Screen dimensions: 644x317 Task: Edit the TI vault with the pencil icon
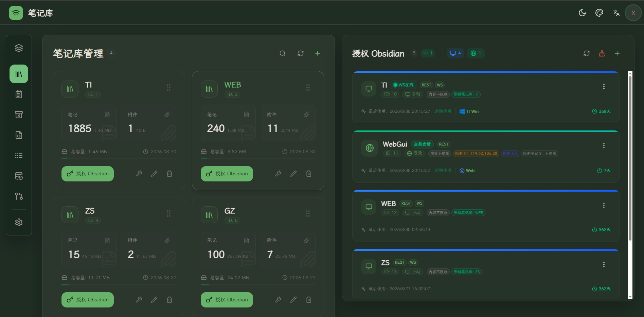[154, 174]
